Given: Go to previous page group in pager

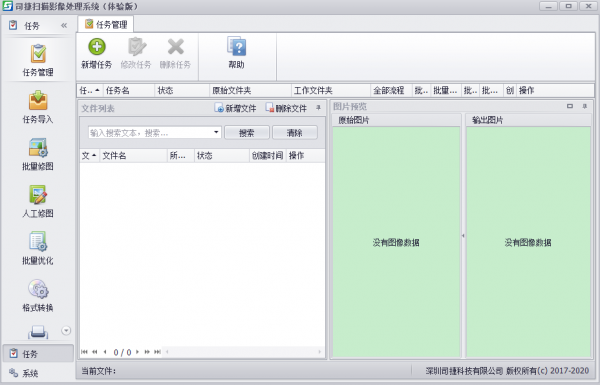Looking at the screenshot, I should pyautogui.click(x=95, y=352).
